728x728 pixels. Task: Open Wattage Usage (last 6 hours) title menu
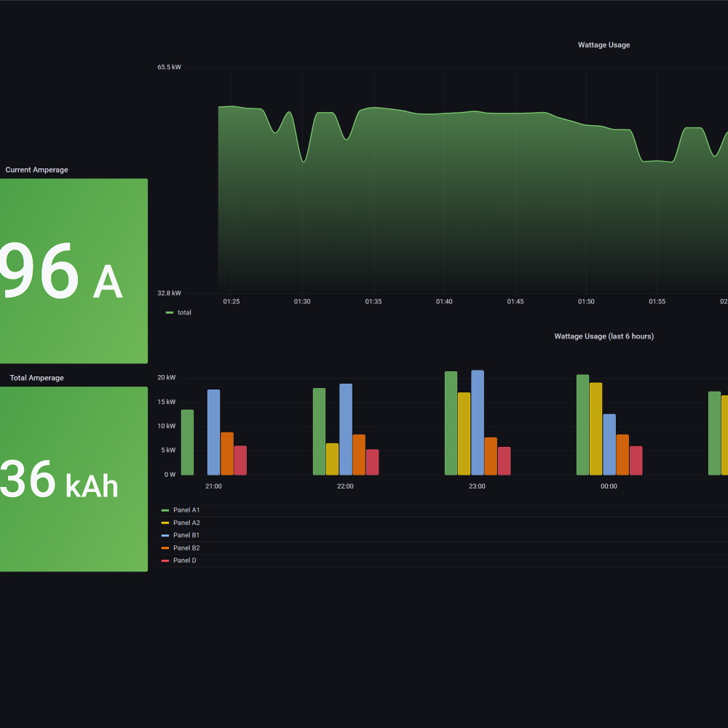click(604, 336)
